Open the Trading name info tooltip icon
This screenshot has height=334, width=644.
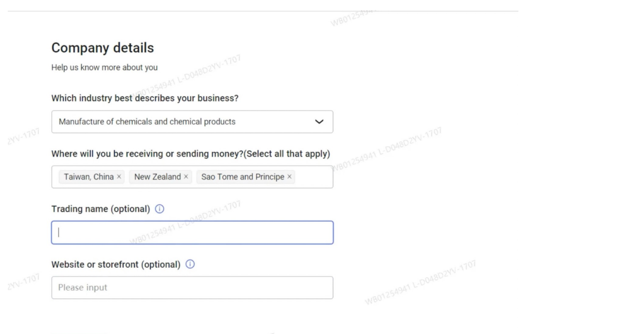[159, 209]
